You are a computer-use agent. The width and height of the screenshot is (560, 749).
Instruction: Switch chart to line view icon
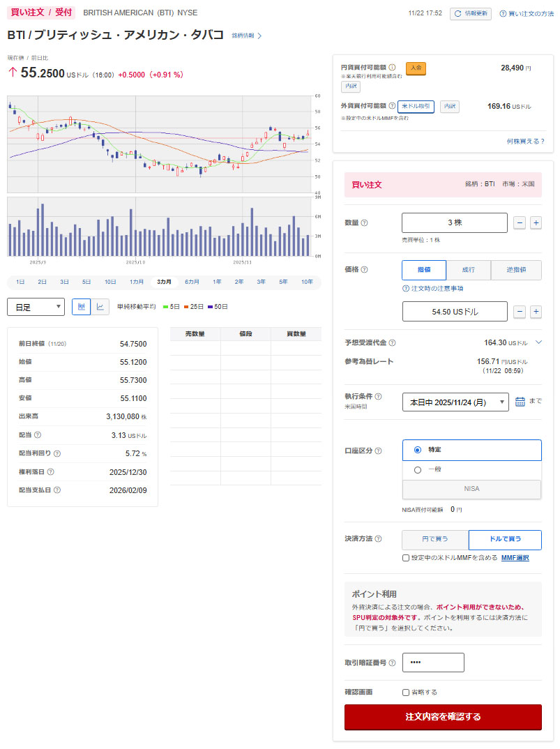pos(100,307)
